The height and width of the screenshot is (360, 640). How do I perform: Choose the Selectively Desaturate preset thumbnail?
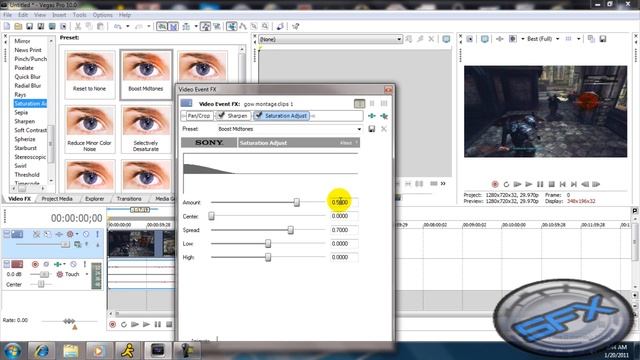146,129
